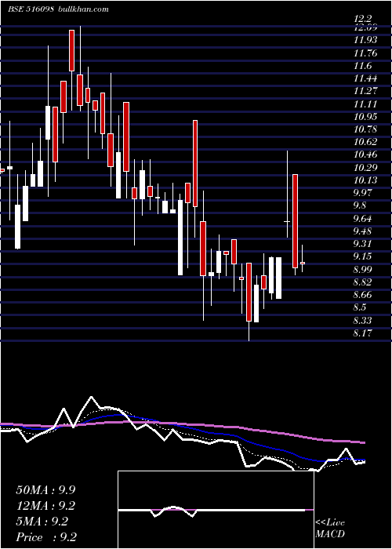Click the '50MA : 9.9' indicator readout
This screenshot has width=392, height=549.
click(x=45, y=490)
